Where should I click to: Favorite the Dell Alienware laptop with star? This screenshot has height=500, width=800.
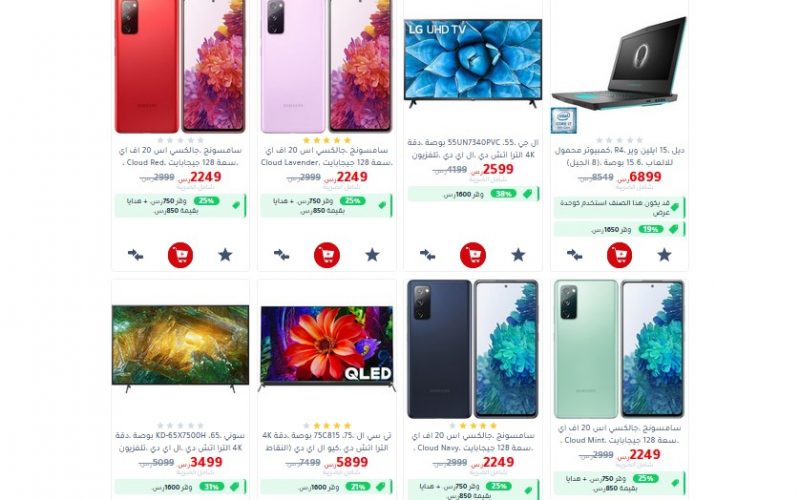(x=664, y=255)
